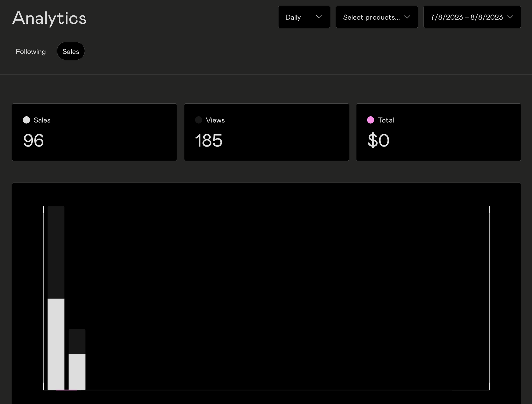This screenshot has height=404, width=532.
Task: Click the white Sales legend dot
Action: 26,120
